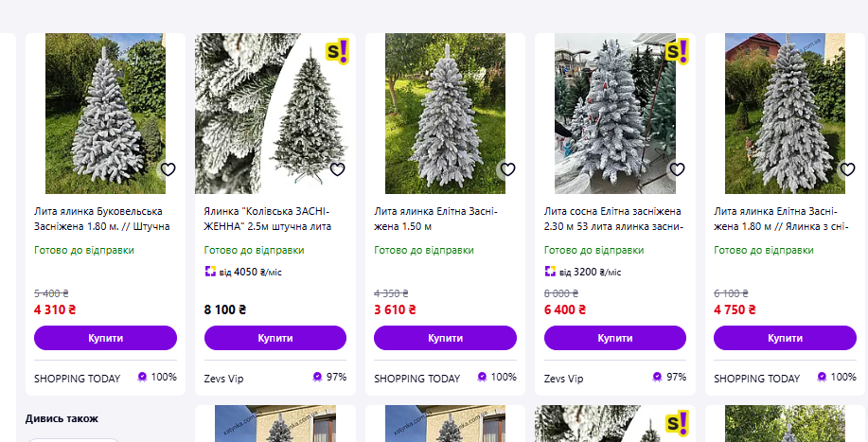Viewport: 868px width, 442px height.
Task: Click the installment icon next to від 4050 ₴/міс
Action: (x=210, y=272)
